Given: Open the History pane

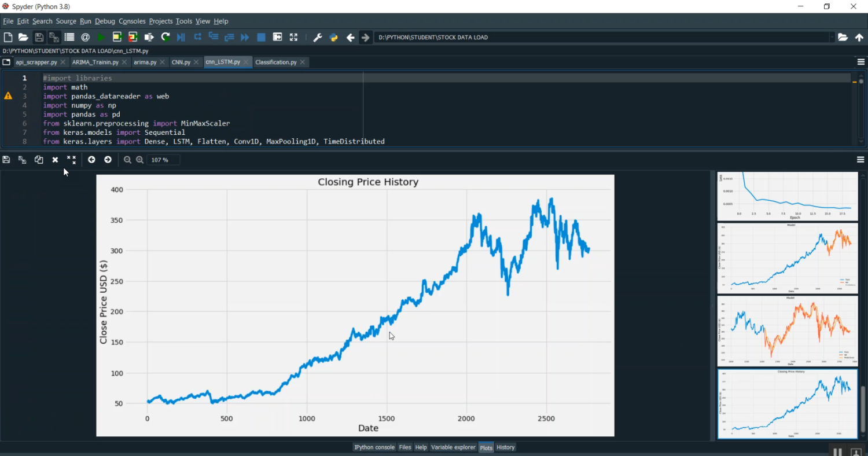Looking at the screenshot, I should point(505,447).
